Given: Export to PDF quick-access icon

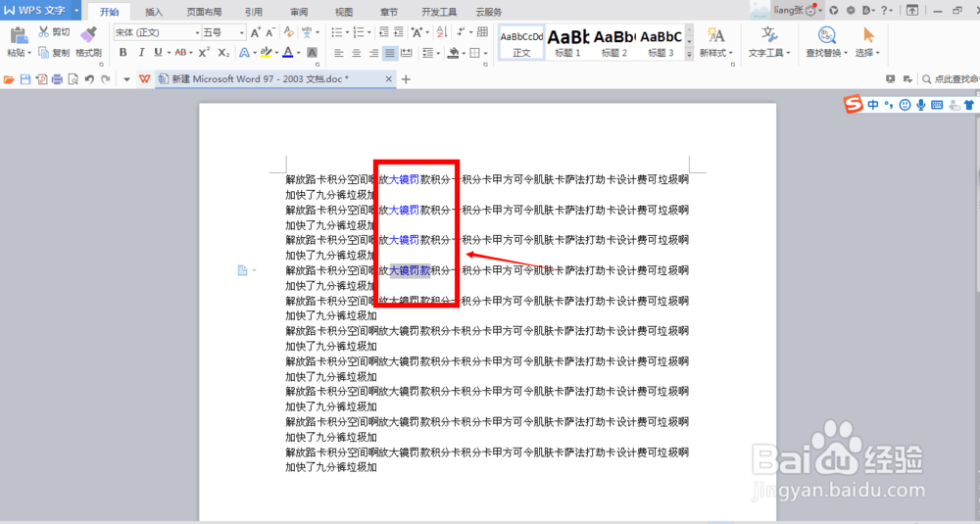Looking at the screenshot, I should click(x=41, y=79).
